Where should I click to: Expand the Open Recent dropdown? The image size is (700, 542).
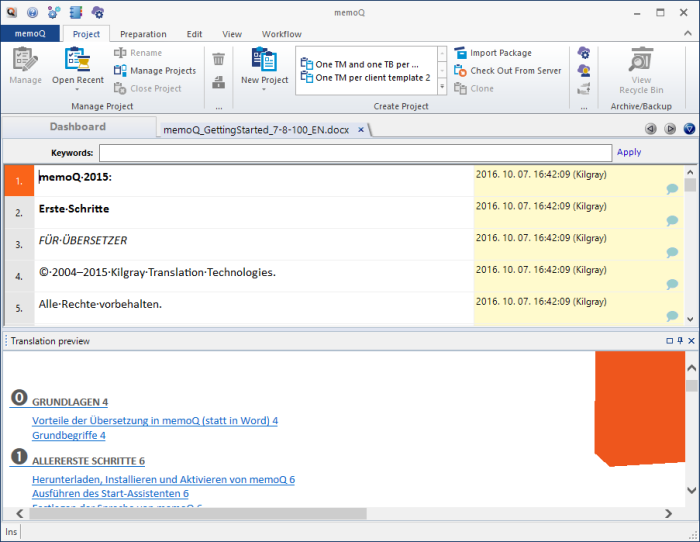[77, 89]
